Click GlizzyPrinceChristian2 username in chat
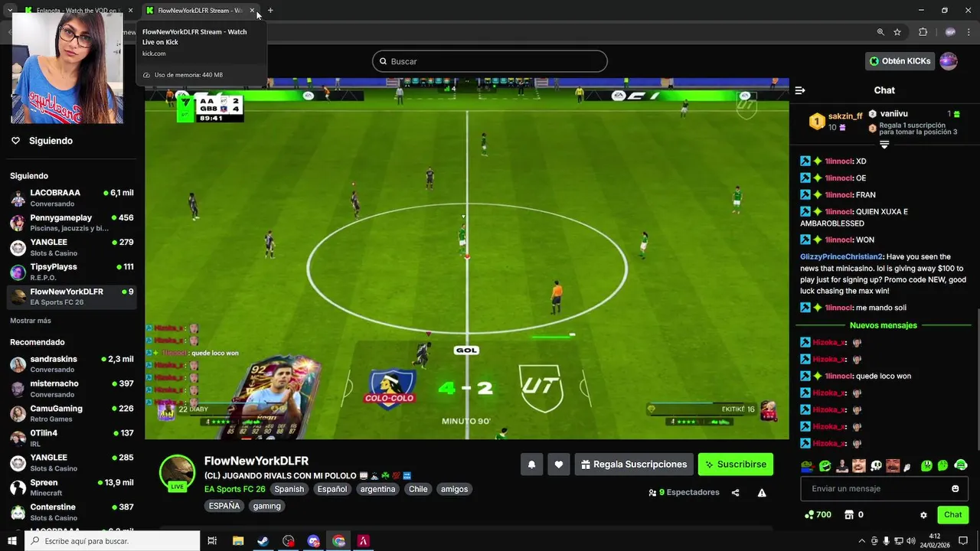Image resolution: width=980 pixels, height=551 pixels. click(x=841, y=257)
